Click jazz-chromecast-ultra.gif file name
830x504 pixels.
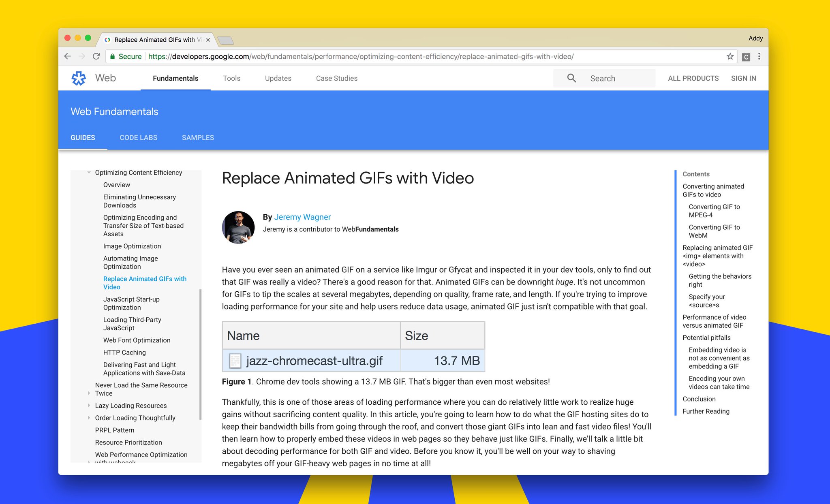click(314, 361)
